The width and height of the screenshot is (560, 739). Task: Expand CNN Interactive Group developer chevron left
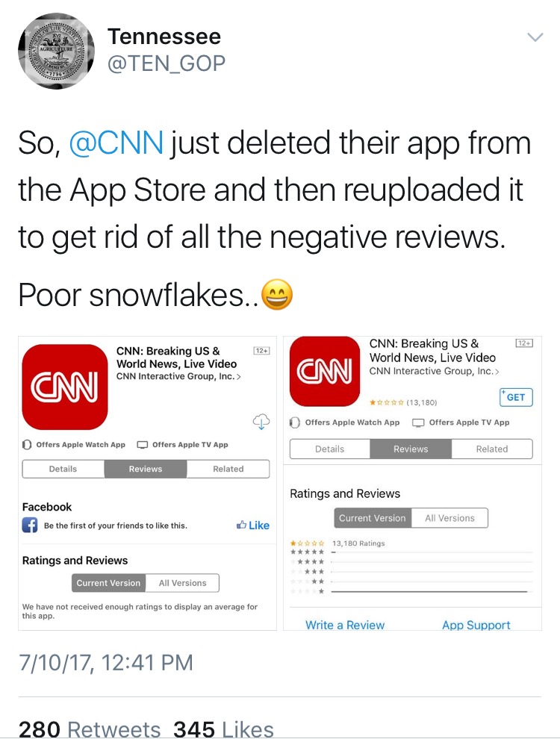click(239, 376)
